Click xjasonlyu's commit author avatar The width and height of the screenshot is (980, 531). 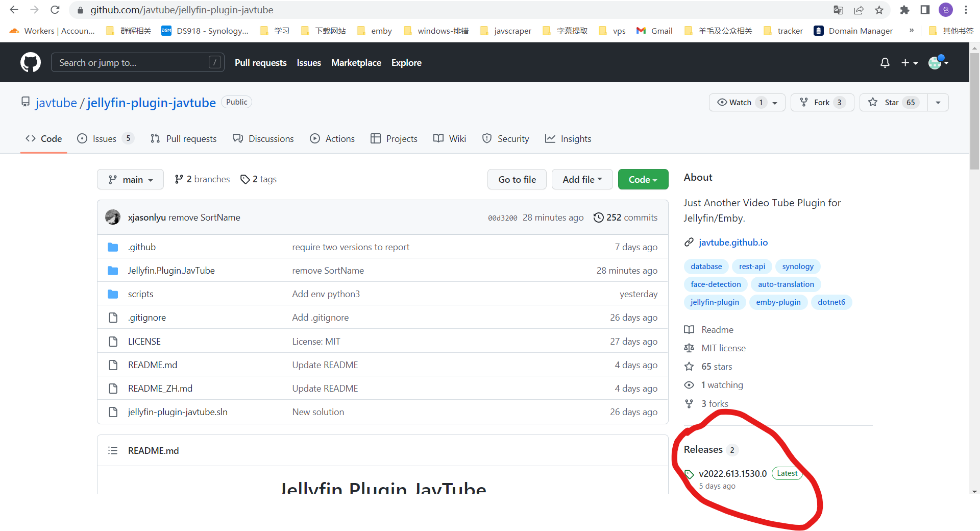[x=113, y=217]
